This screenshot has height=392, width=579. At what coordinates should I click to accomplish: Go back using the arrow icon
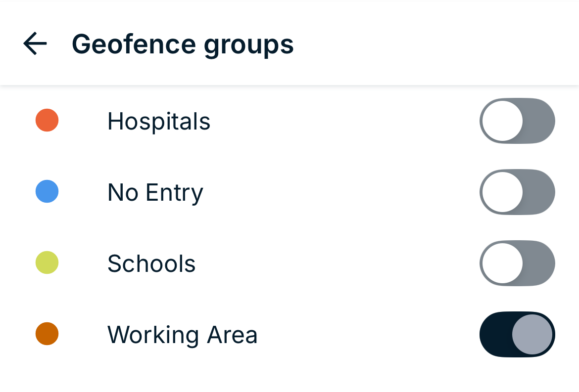(x=35, y=44)
